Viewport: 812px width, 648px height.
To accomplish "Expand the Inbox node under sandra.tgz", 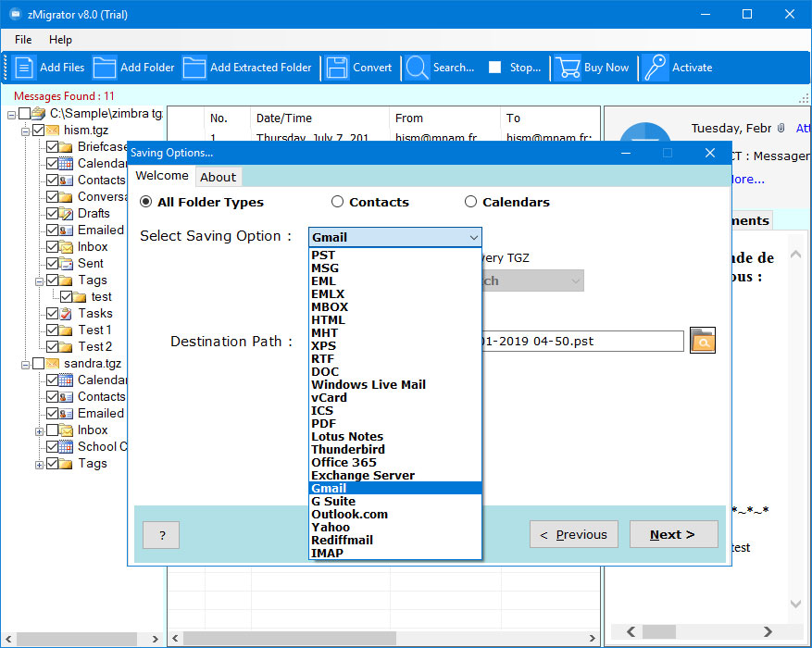I will tap(39, 431).
